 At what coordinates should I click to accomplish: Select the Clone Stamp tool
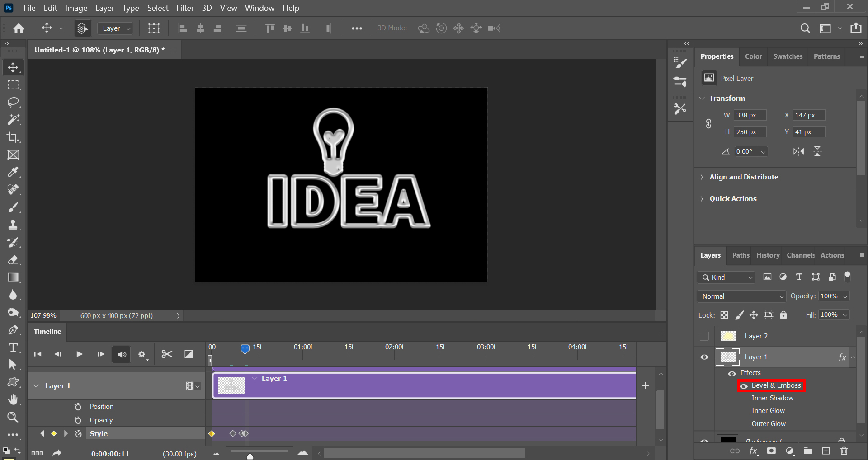click(x=13, y=225)
